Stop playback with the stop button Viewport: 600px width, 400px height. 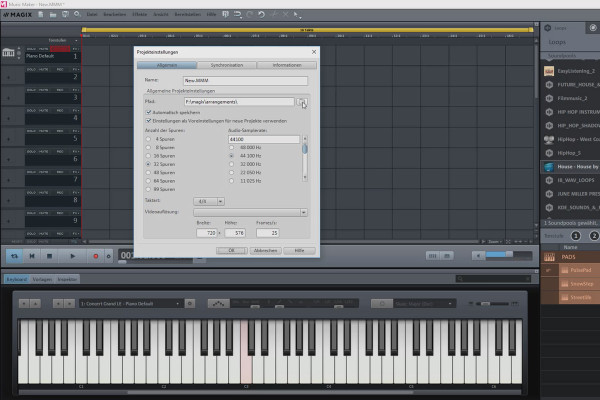49,256
